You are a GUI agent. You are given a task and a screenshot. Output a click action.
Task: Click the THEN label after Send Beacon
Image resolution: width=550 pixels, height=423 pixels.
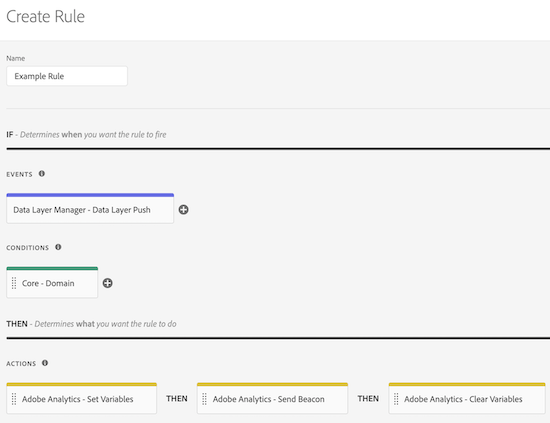(x=368, y=398)
